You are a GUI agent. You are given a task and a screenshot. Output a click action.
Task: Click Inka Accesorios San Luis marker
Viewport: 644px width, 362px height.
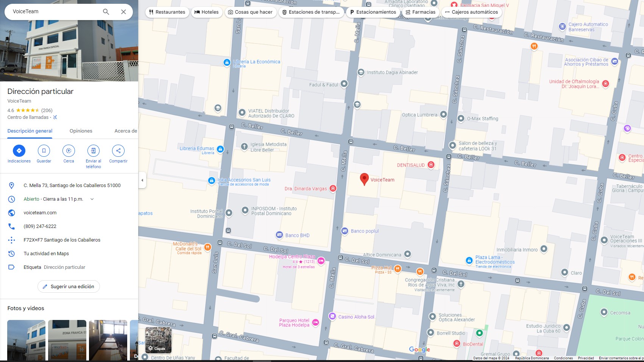pos(212,181)
